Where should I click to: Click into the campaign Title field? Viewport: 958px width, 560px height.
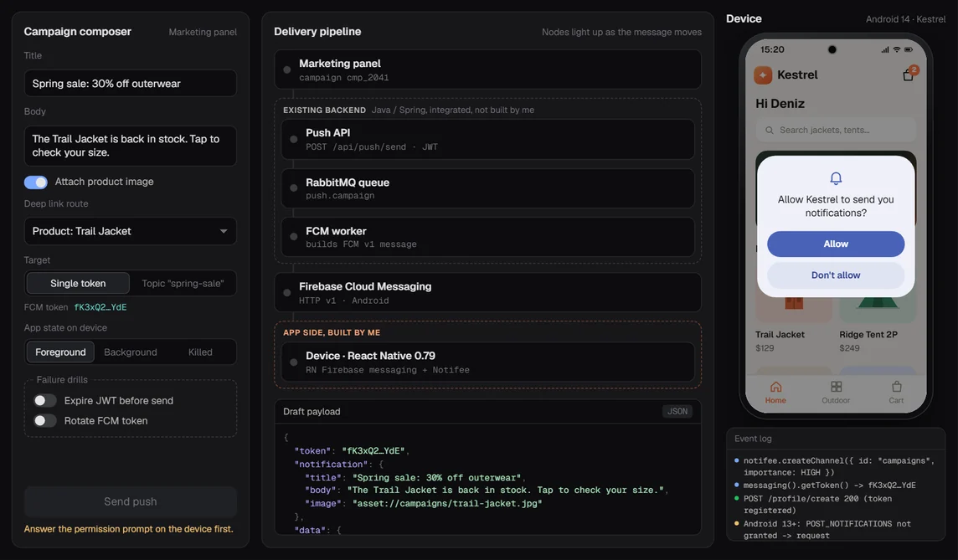click(130, 83)
